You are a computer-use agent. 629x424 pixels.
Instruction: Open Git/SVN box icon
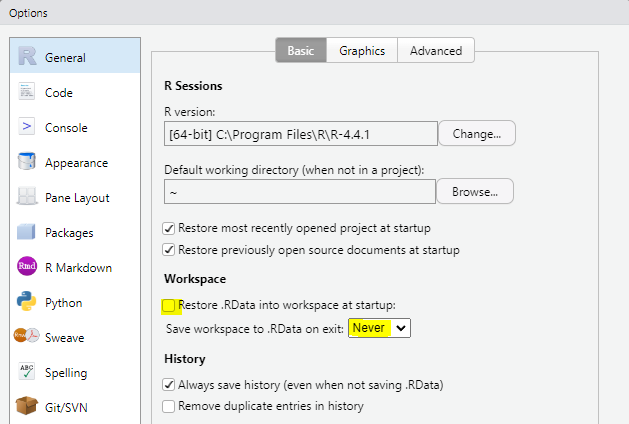pos(26,406)
